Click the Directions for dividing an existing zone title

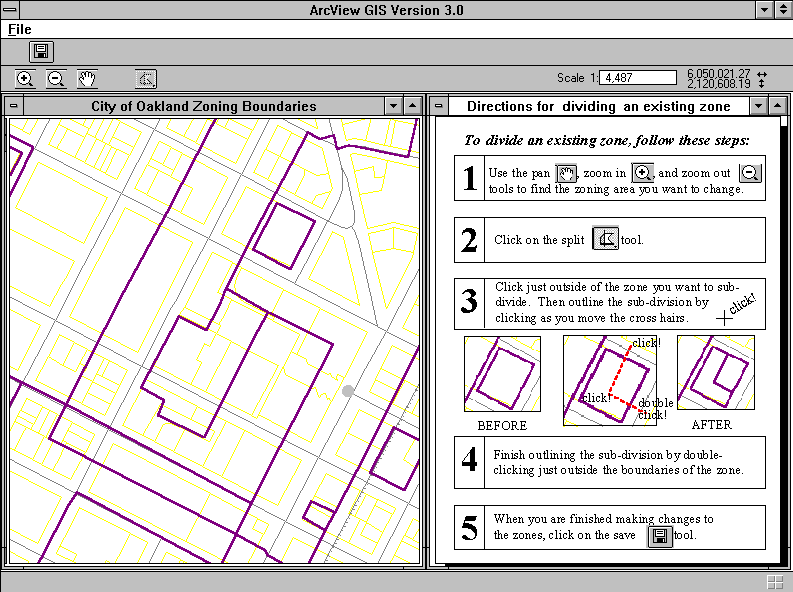(x=598, y=106)
